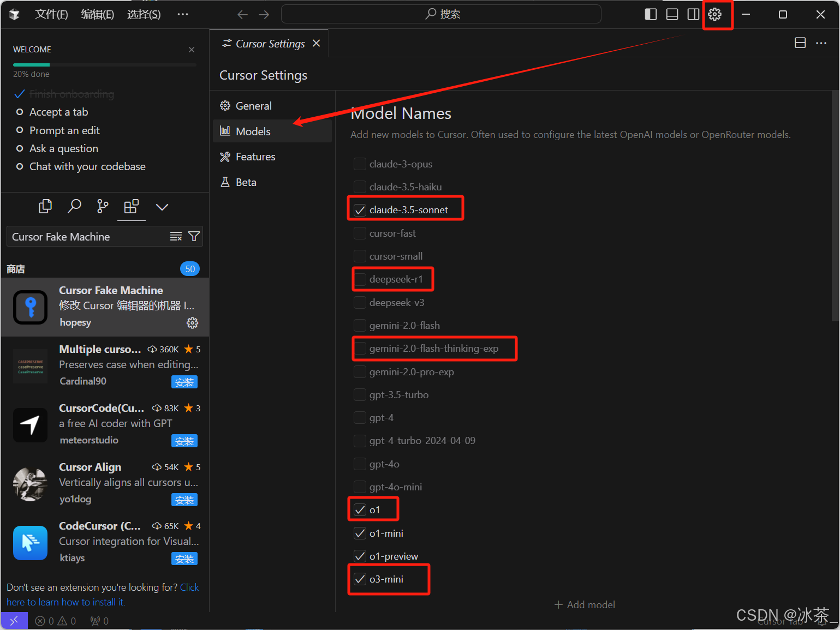Toggle primary sidebar layout icon
Viewport: 840px width, 630px height.
(x=651, y=14)
